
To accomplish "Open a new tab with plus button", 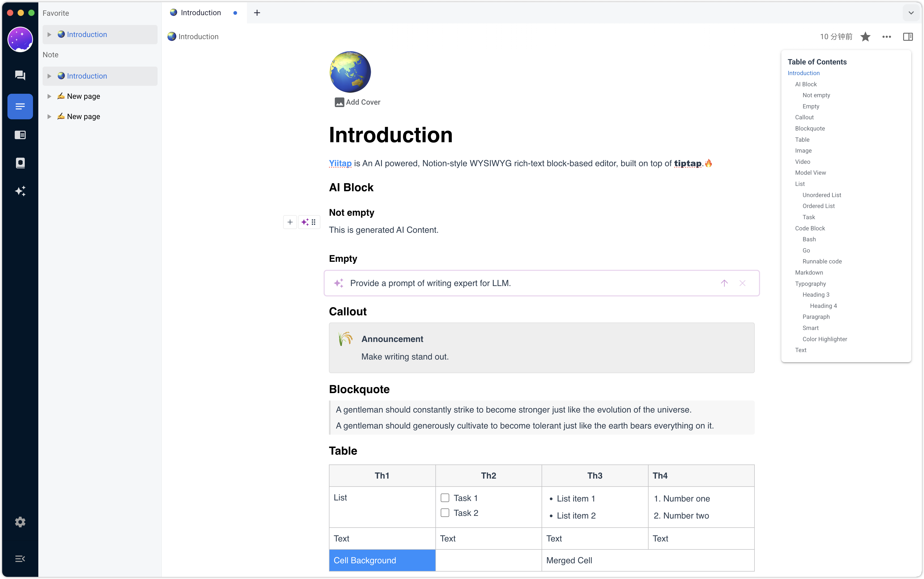I will [257, 13].
